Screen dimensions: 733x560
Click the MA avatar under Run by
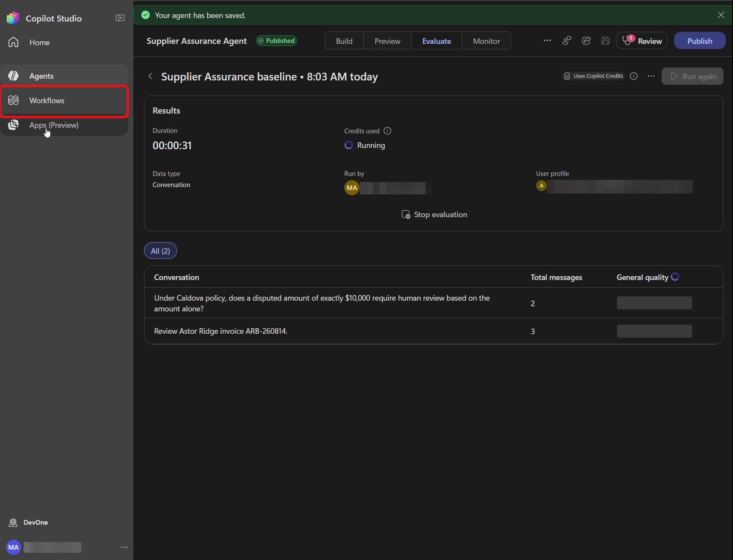coord(351,188)
